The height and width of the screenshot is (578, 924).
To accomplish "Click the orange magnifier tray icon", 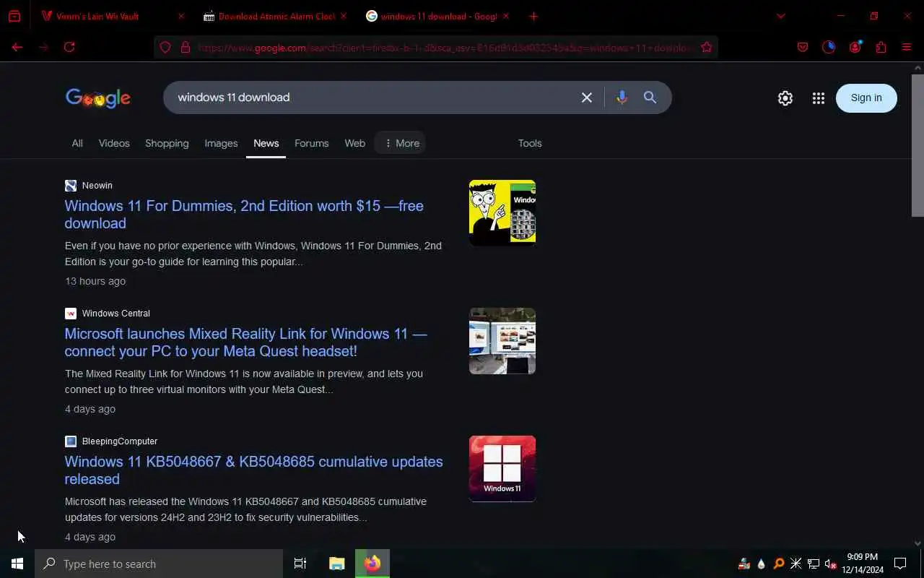I will pos(778,564).
